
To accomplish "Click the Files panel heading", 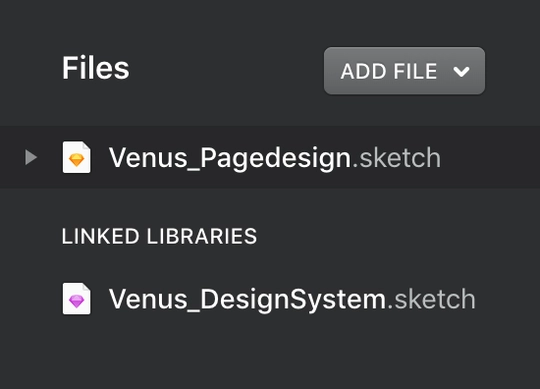I will click(96, 68).
